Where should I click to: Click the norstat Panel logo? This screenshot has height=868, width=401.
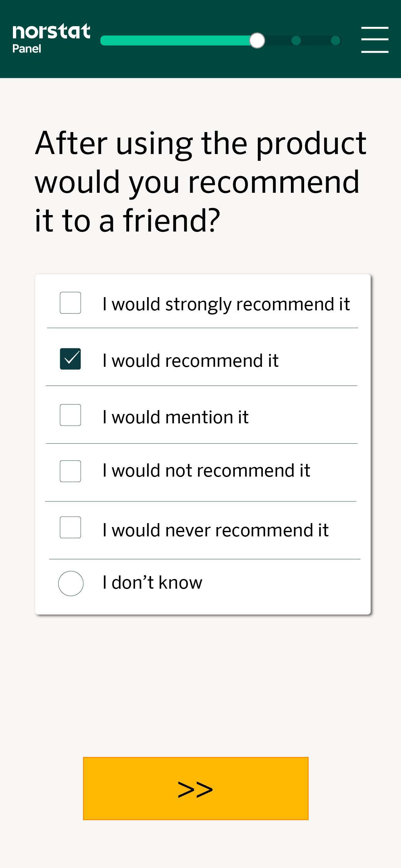coord(51,38)
